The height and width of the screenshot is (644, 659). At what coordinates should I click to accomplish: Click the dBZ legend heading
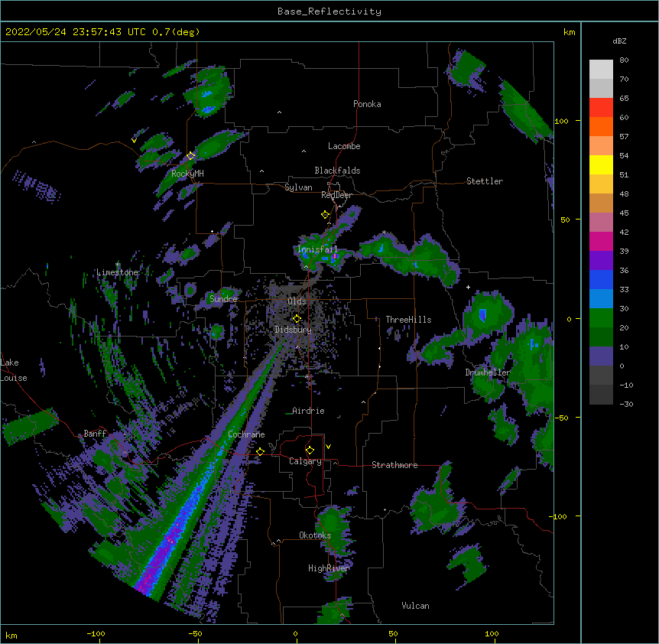click(x=619, y=41)
